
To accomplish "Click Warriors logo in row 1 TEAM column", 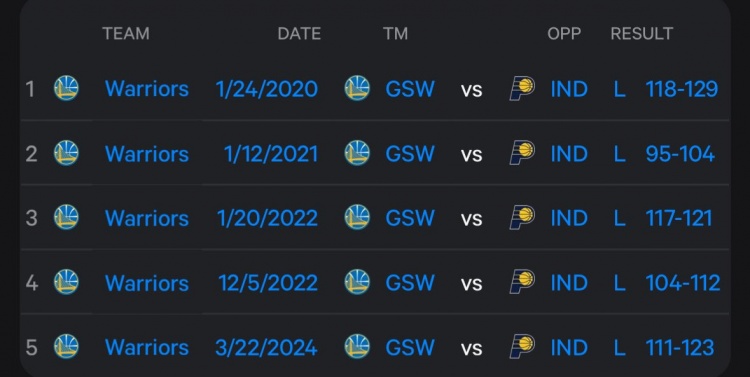I will pyautogui.click(x=66, y=88).
